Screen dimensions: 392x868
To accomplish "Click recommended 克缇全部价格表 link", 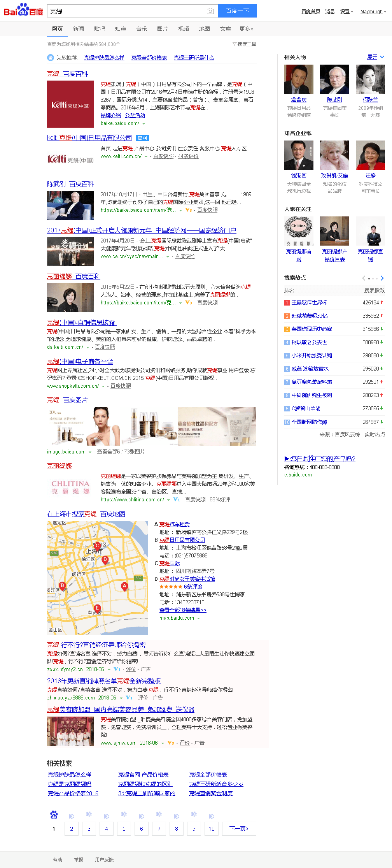I will click(149, 58).
